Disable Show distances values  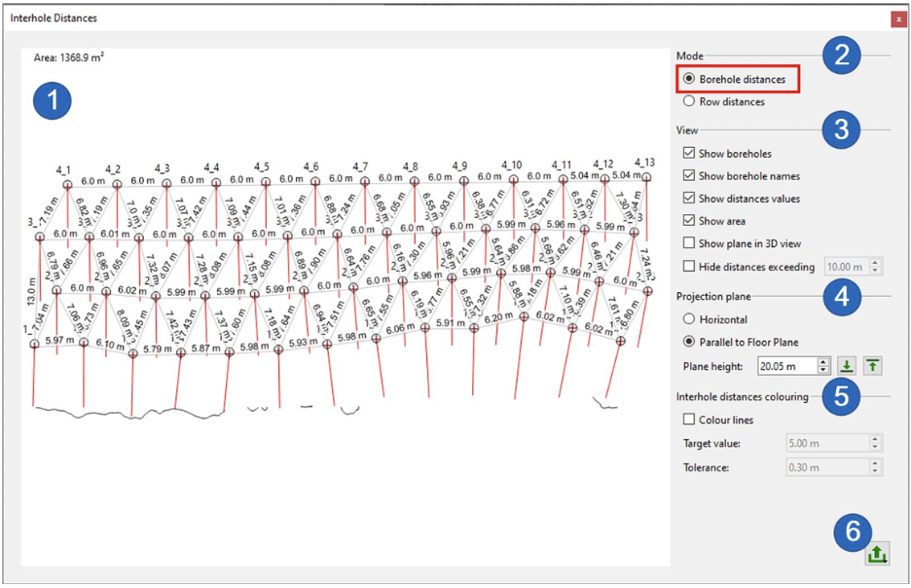pos(689,199)
